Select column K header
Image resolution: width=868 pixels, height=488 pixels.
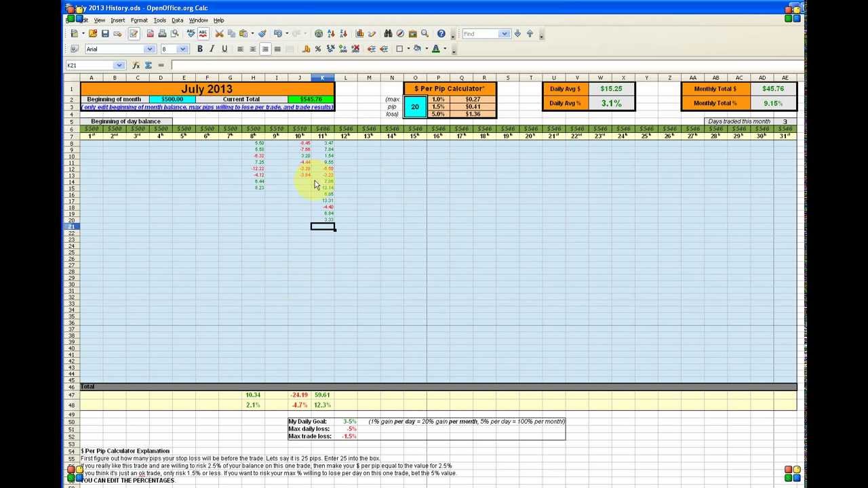(x=323, y=78)
